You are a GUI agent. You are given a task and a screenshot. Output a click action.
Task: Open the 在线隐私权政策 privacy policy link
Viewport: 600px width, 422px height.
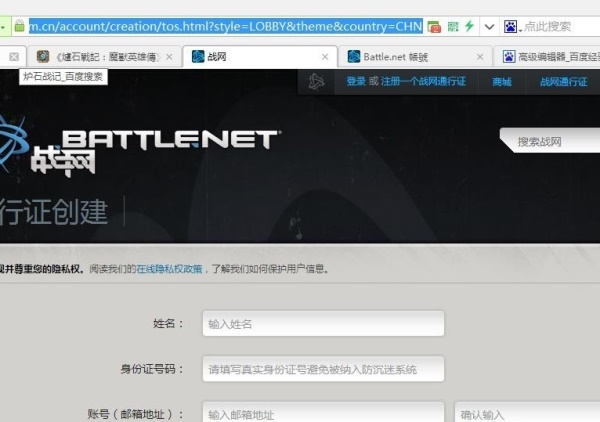(x=170, y=269)
